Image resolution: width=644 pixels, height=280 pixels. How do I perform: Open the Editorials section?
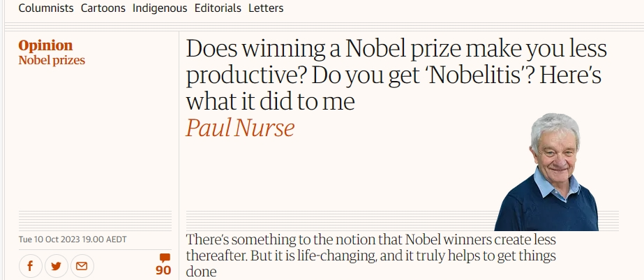click(218, 8)
